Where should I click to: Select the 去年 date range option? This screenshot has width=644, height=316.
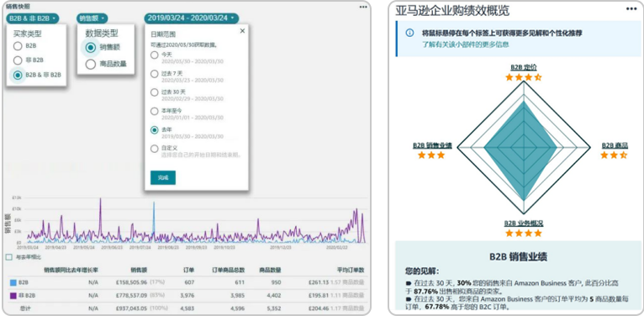point(155,130)
